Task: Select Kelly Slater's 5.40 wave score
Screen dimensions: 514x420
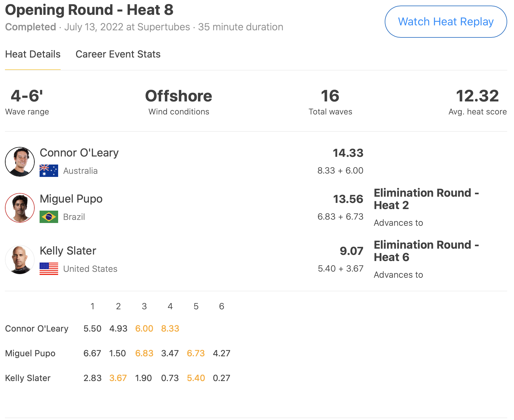Action: [196, 378]
